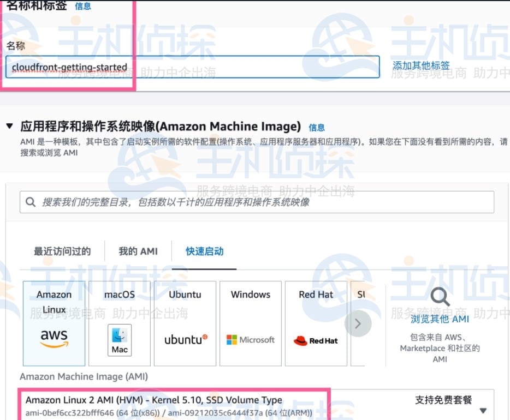Select the macOS card with the Mac icon
The height and width of the screenshot is (420, 510).
click(119, 323)
